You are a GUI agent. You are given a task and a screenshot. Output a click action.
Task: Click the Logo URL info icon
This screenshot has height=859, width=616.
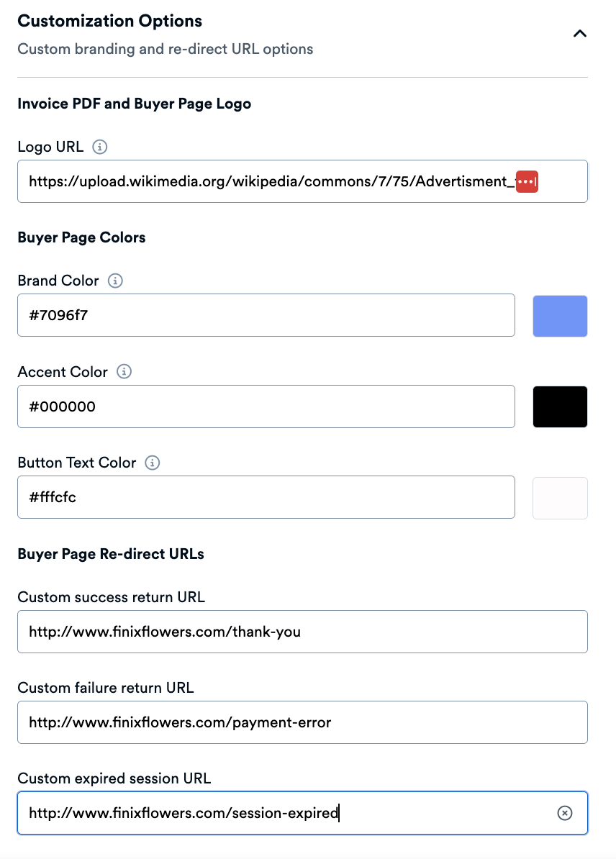tap(101, 147)
